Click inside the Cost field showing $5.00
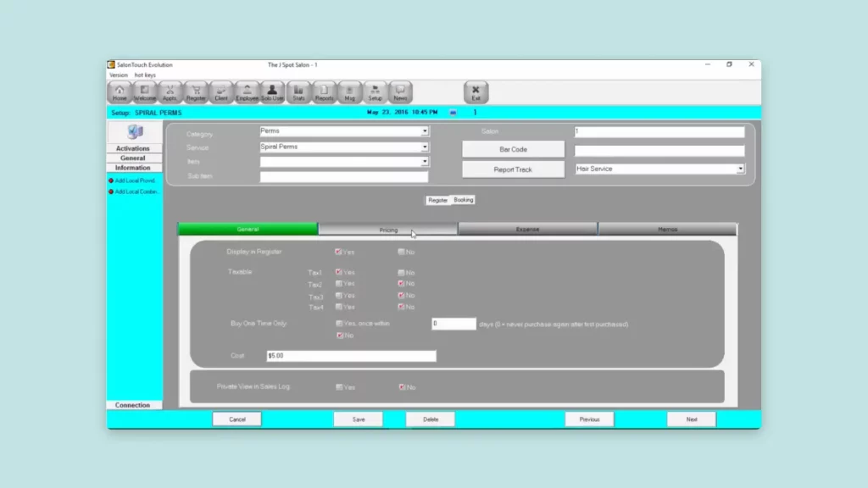 [x=350, y=356]
